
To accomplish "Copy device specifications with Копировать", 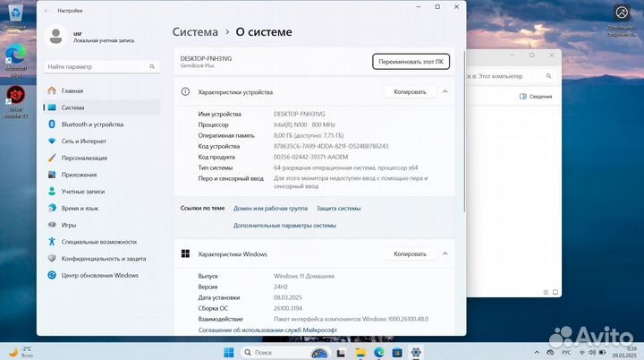I will (410, 91).
